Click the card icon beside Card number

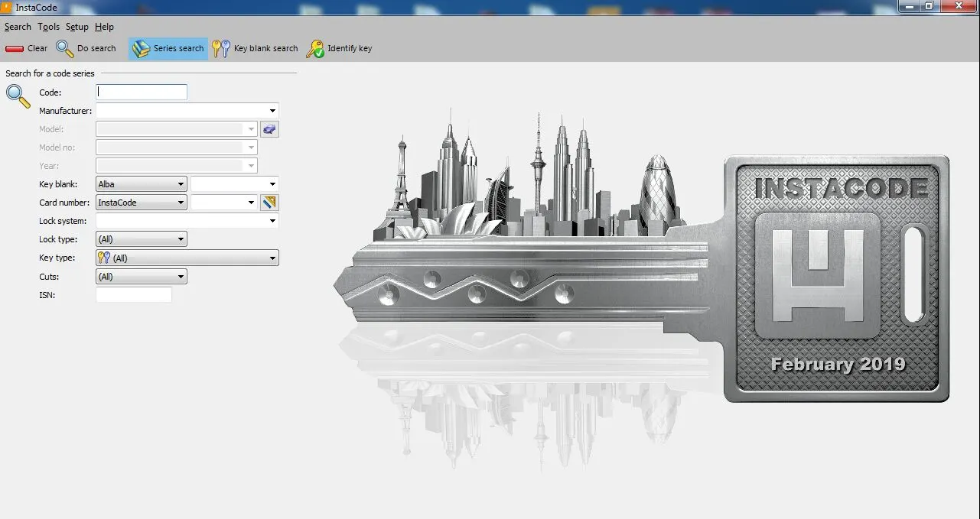tap(269, 203)
